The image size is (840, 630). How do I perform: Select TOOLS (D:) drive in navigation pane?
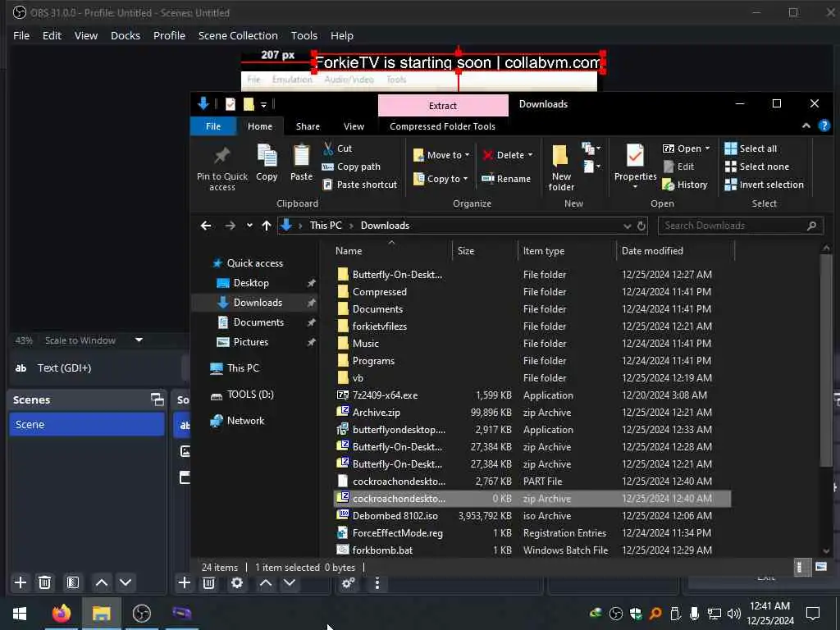click(x=250, y=395)
